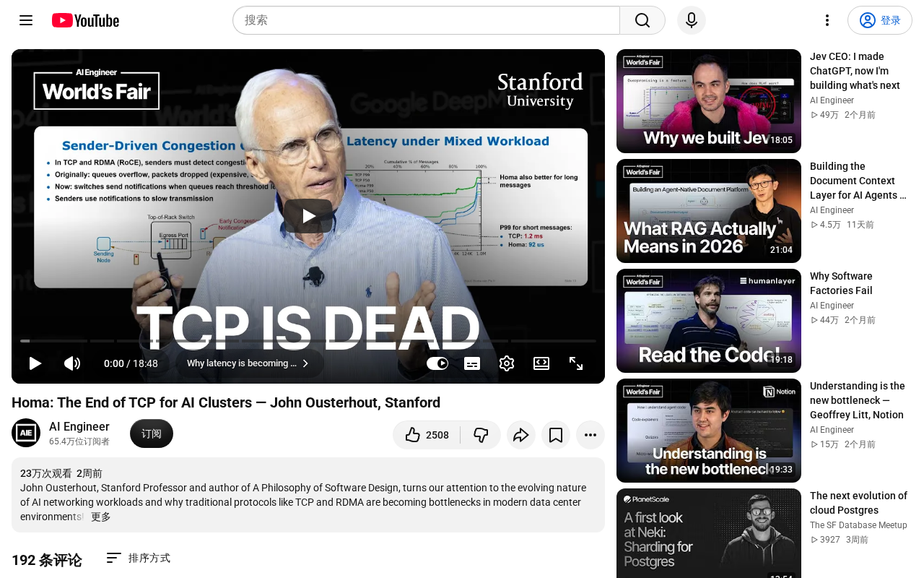Screen dimensions: 924x578
Task: Click the 0:00 / 18:48 time display
Action: (131, 363)
